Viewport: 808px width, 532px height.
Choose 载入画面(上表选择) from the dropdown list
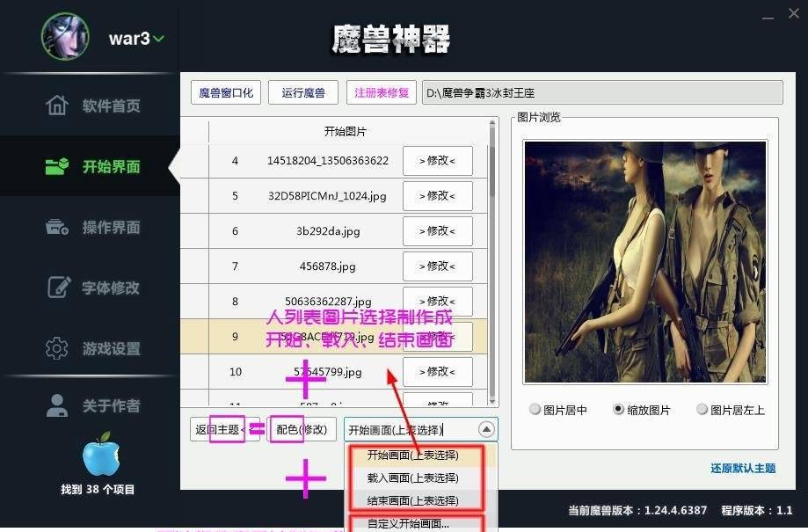412,477
